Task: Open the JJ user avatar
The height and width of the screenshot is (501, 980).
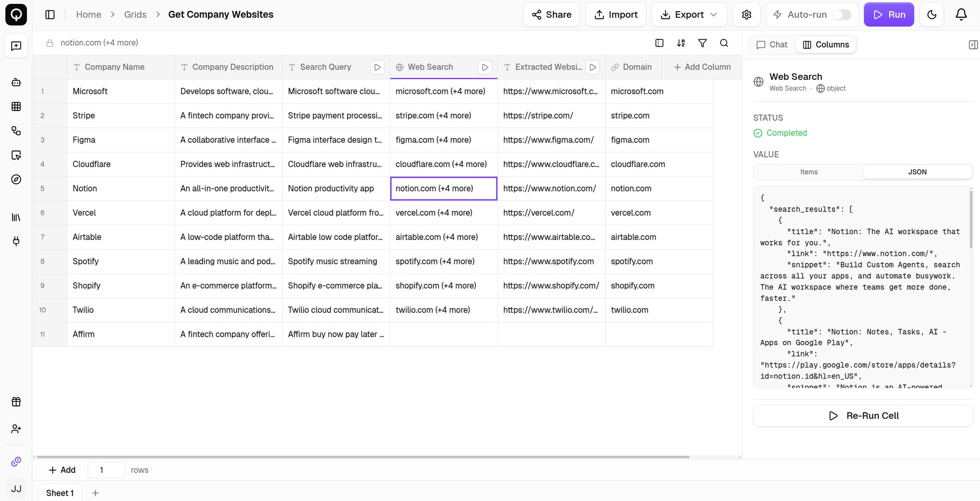Action: click(x=16, y=489)
